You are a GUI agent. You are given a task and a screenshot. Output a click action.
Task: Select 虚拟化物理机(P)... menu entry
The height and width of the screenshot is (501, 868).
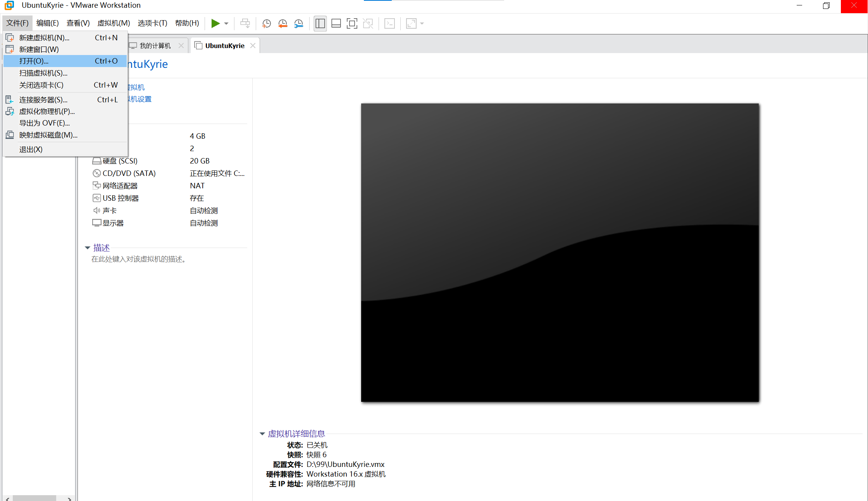tap(65, 111)
